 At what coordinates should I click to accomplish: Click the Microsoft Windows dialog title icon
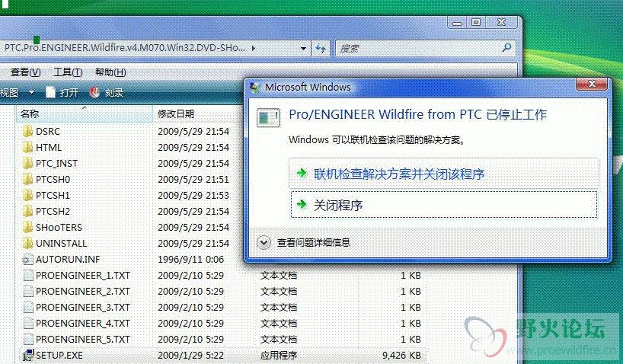255,87
